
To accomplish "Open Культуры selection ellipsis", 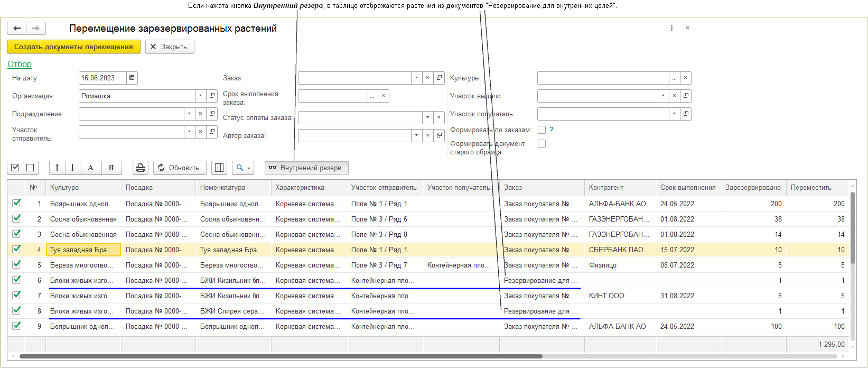I will [x=675, y=78].
